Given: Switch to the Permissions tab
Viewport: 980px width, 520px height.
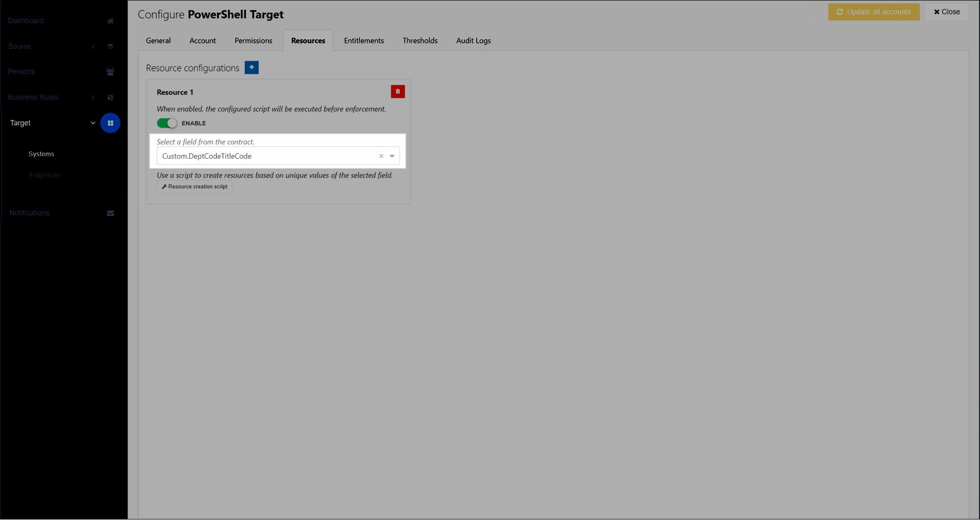Looking at the screenshot, I should pyautogui.click(x=253, y=41).
